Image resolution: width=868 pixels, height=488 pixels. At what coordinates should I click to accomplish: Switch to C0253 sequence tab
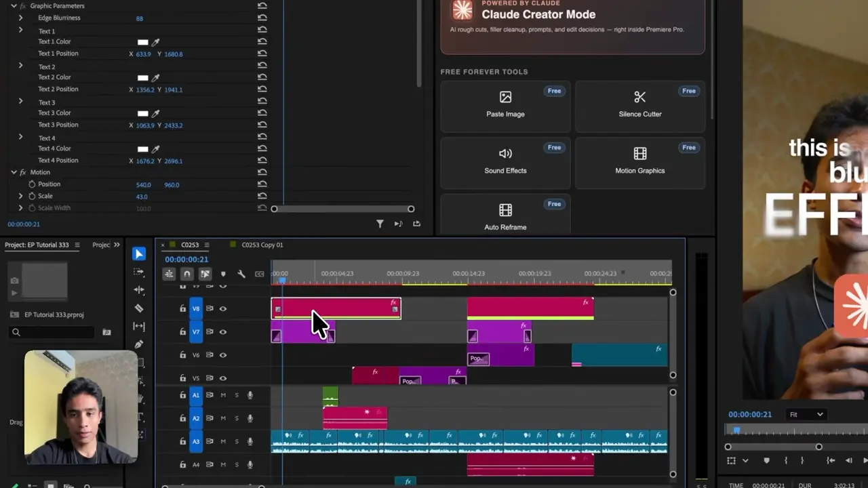190,245
